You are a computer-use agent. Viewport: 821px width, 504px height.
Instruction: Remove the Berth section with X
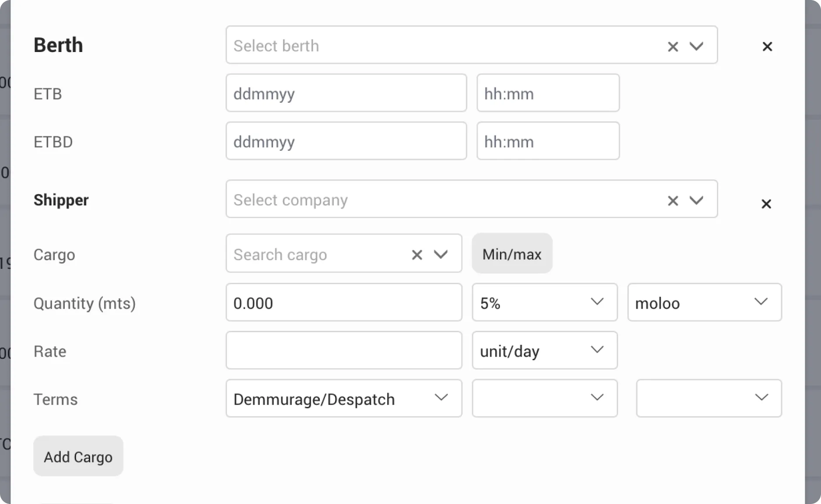click(767, 46)
